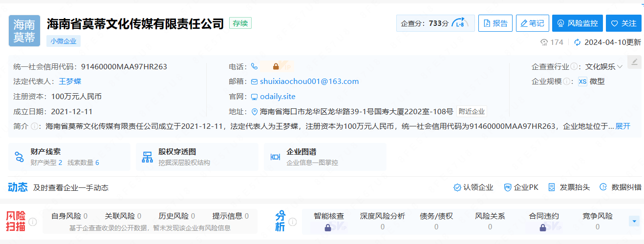The image size is (644, 244).
Task: Open 债务/债权 analysis item
Action: click(x=436, y=221)
